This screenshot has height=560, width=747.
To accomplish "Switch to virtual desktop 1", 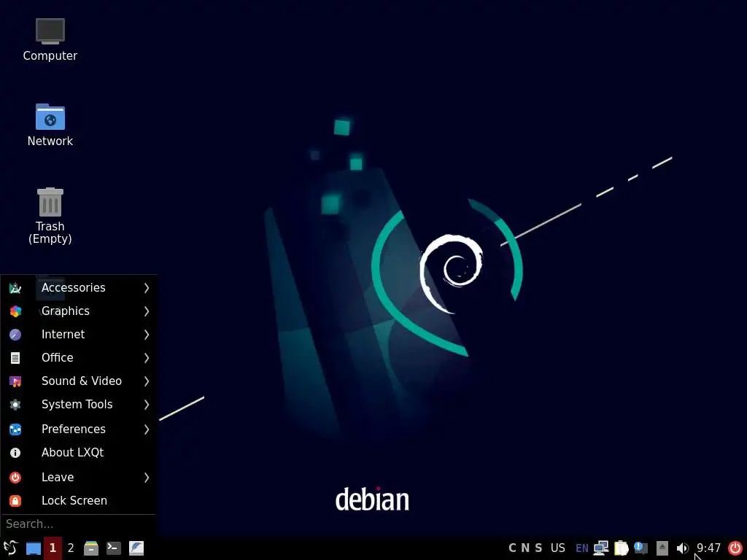I will 53,548.
